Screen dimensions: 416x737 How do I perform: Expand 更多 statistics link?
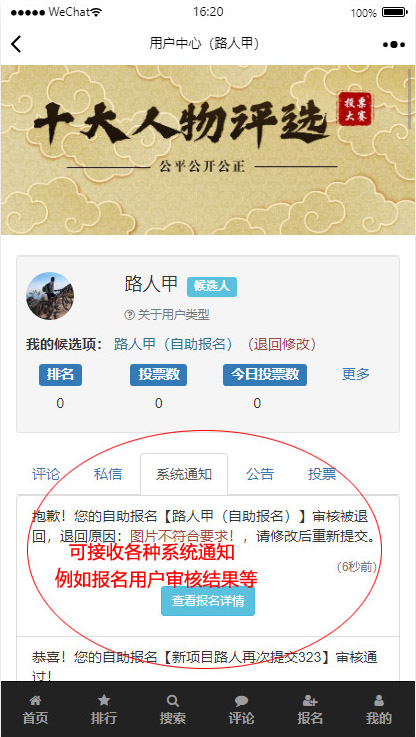pyautogui.click(x=356, y=375)
